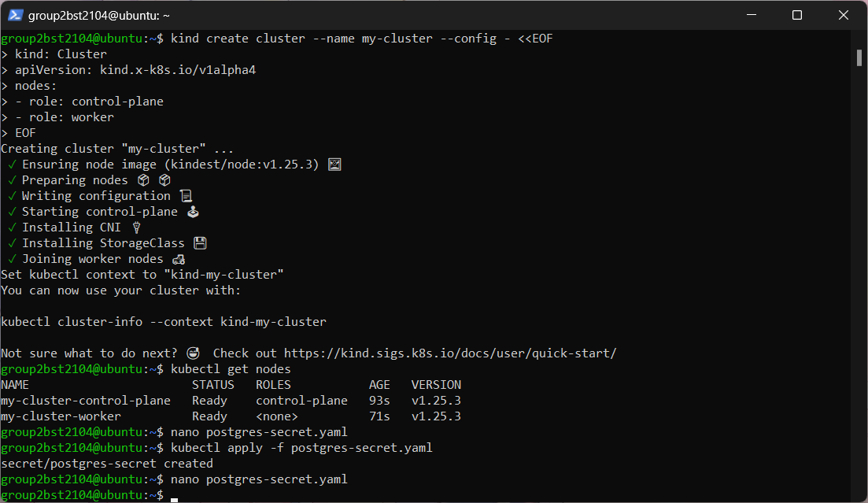Click the green checkmark beside Ensuring node image
This screenshot has width=868, height=503.
(x=12, y=165)
